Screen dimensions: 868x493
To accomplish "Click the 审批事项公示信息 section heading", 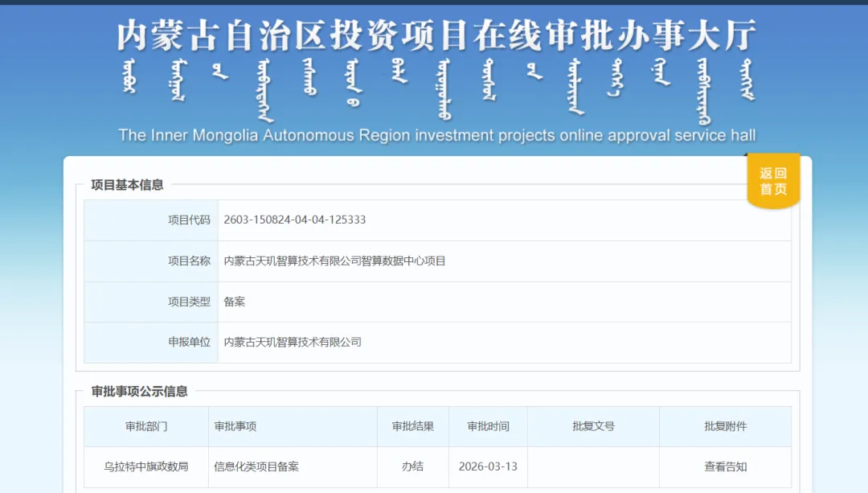I will (140, 391).
